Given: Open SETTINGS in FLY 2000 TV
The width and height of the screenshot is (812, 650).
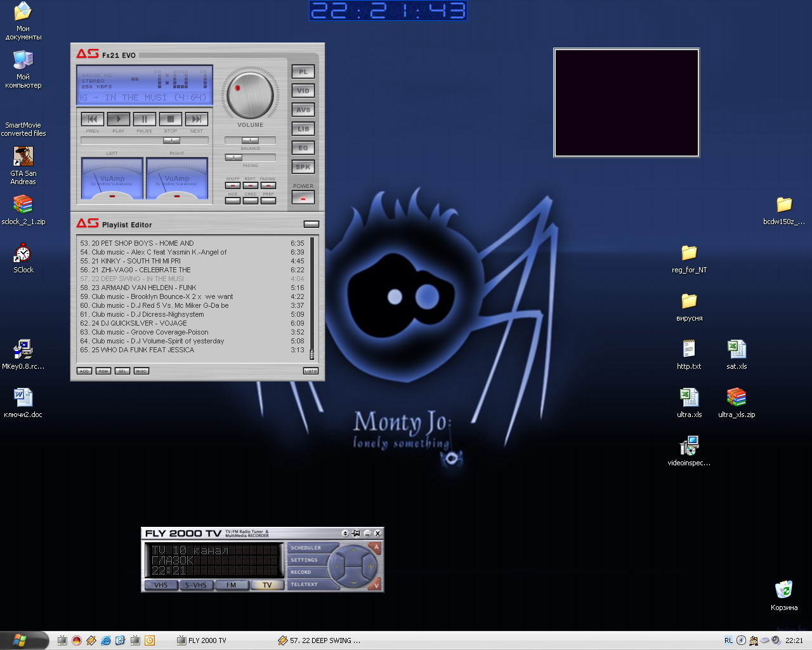Looking at the screenshot, I should tap(307, 560).
